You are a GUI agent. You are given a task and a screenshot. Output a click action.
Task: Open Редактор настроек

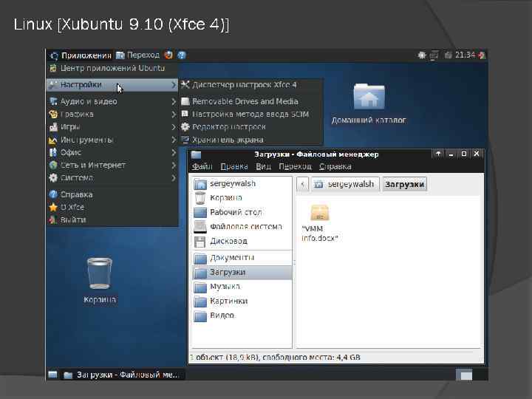click(250, 127)
